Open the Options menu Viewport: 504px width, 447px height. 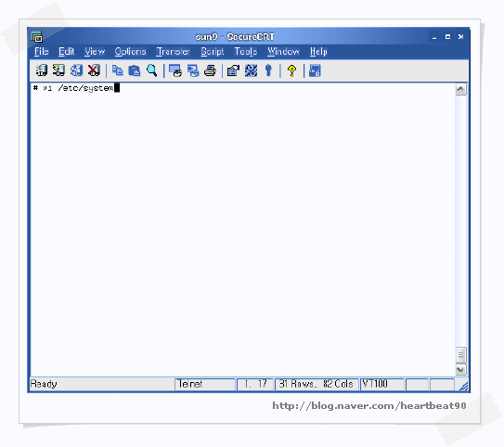pyautogui.click(x=131, y=52)
